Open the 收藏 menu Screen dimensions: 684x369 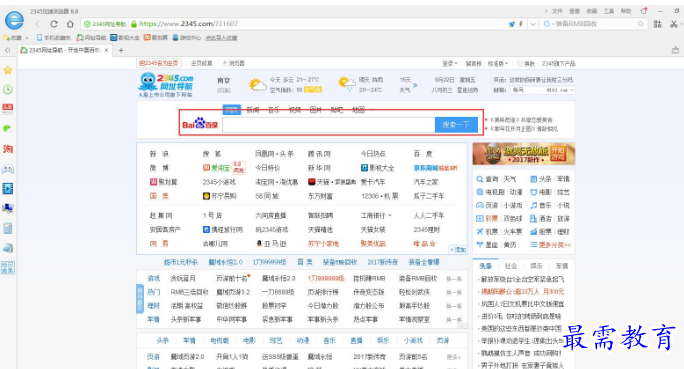(592, 11)
